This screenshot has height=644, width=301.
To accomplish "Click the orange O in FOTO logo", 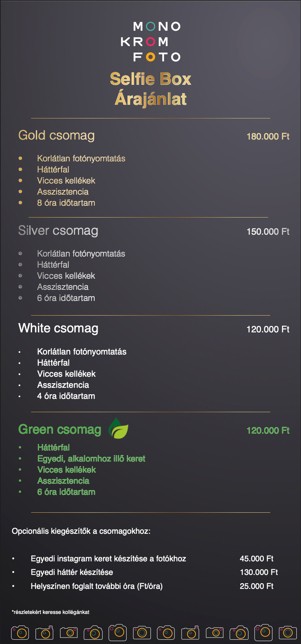I will [x=151, y=57].
